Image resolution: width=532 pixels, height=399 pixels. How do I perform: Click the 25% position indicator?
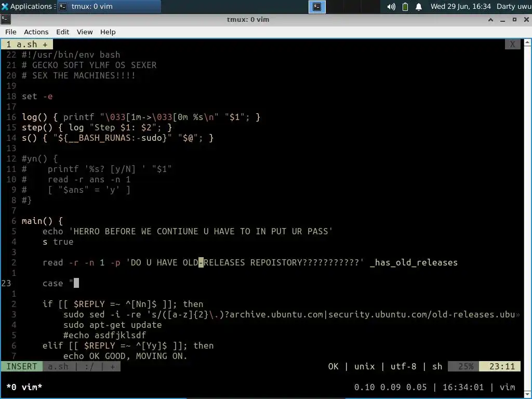click(463, 366)
